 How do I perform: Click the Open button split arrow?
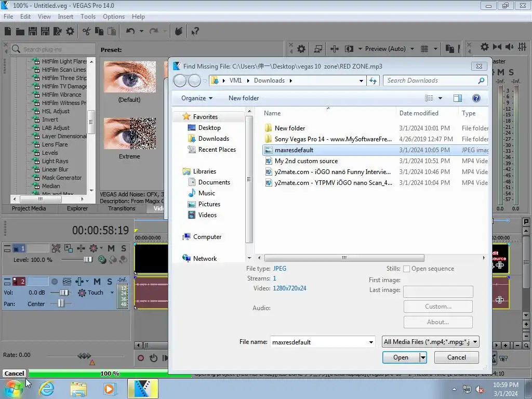tap(423, 357)
